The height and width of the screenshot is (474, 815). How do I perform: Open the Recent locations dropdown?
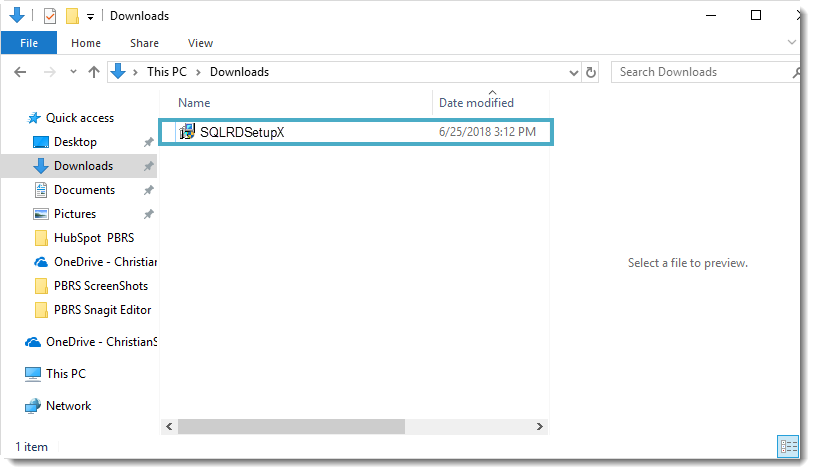click(73, 72)
